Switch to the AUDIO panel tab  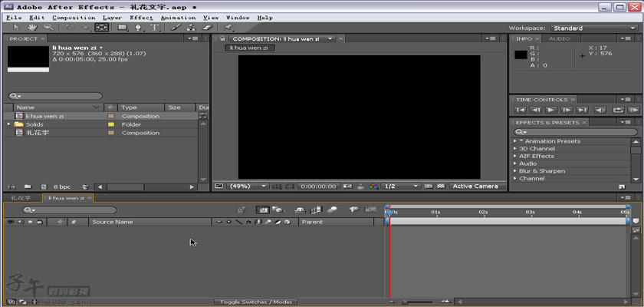[560, 38]
